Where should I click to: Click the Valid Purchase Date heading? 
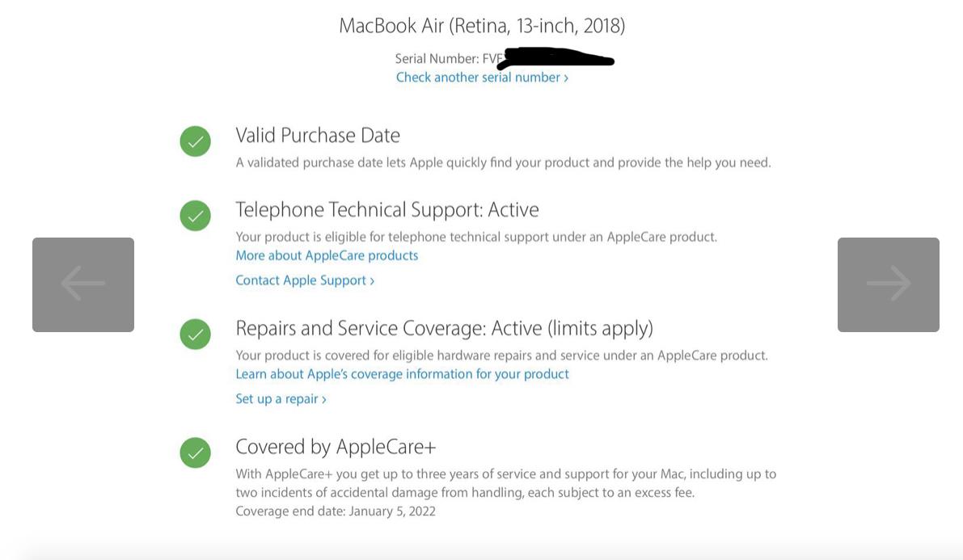pyautogui.click(x=318, y=135)
